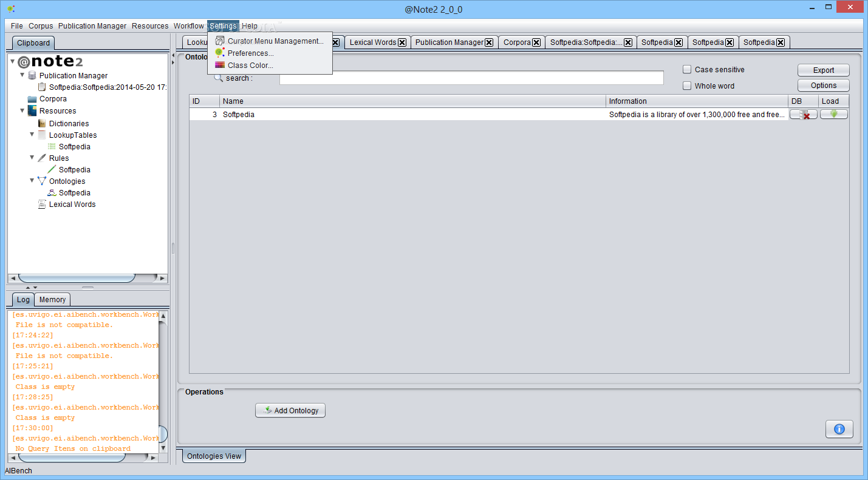Close the Publication Manager tab
This screenshot has height=480, width=868.
click(489, 42)
